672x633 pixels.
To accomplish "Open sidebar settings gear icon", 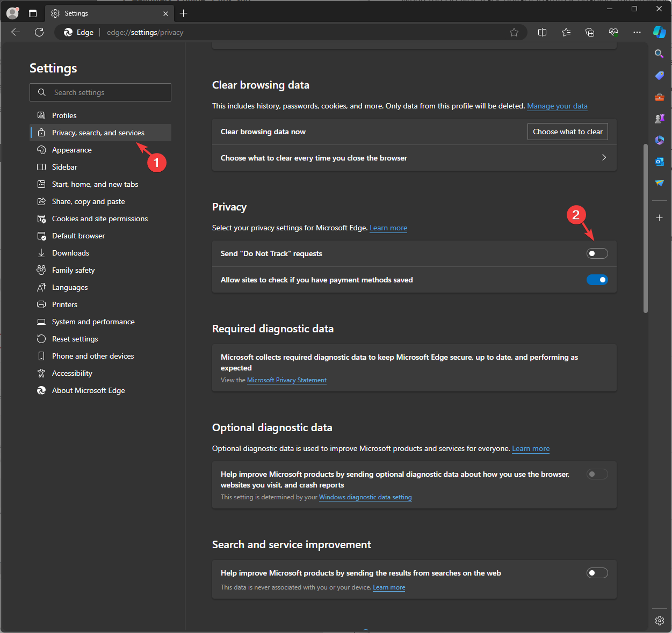I will pos(660,621).
